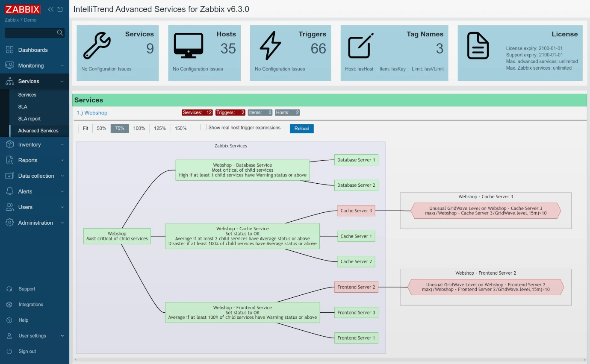This screenshot has width=590, height=364.
Task: Click the sidebar hide toggle icon
Action: click(60, 9)
